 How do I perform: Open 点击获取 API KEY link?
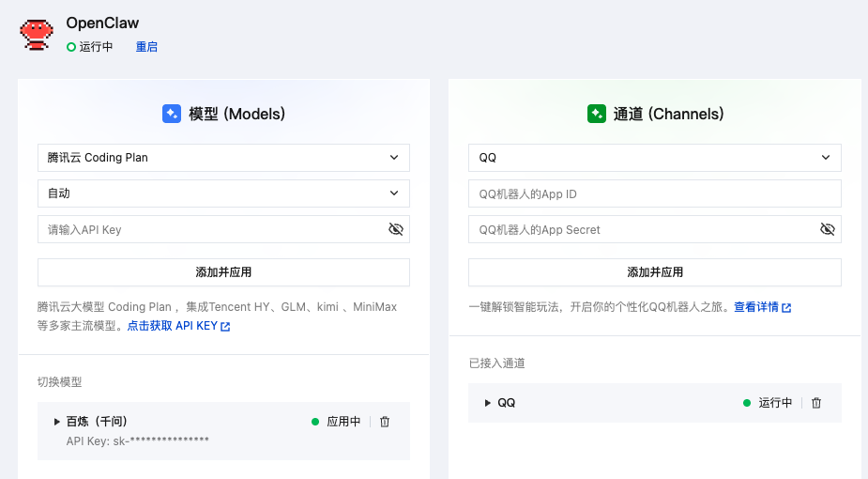coord(173,326)
